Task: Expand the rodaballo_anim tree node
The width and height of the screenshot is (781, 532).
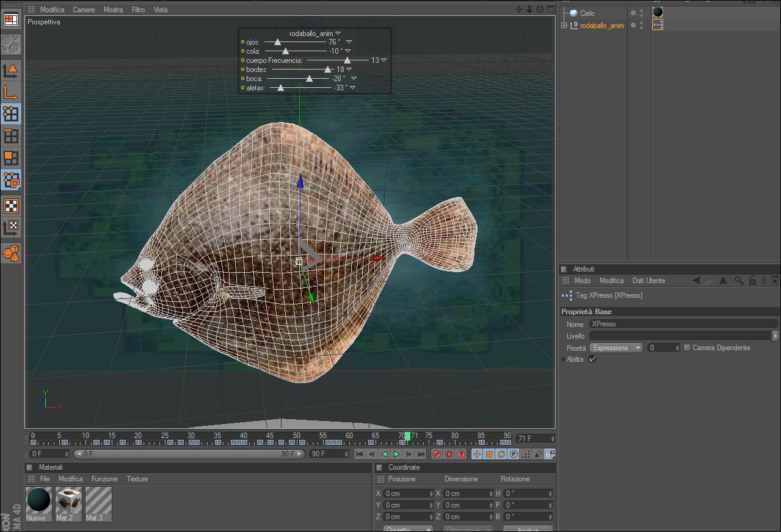Action: 564,26
